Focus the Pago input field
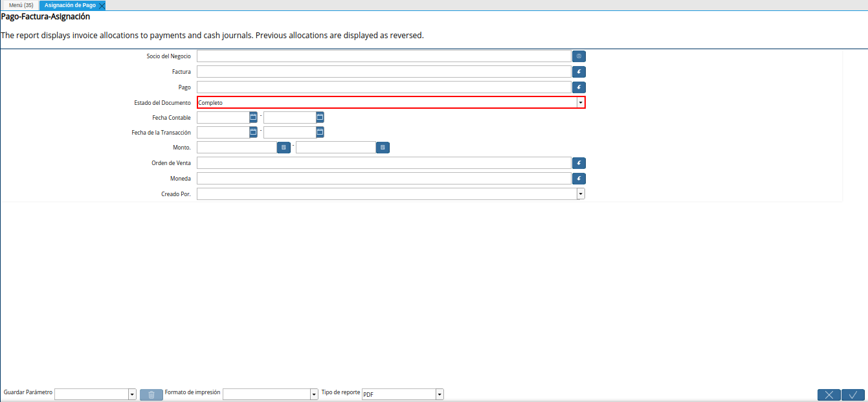This screenshot has height=402, width=868. pos(384,87)
